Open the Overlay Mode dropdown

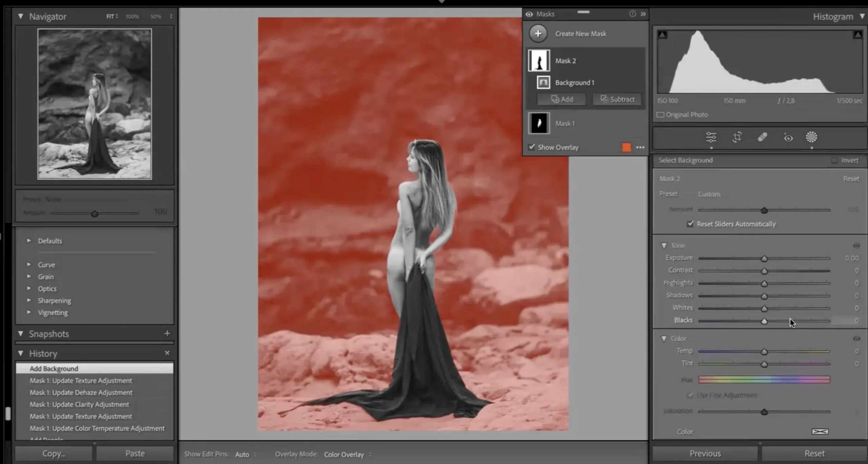click(x=344, y=454)
